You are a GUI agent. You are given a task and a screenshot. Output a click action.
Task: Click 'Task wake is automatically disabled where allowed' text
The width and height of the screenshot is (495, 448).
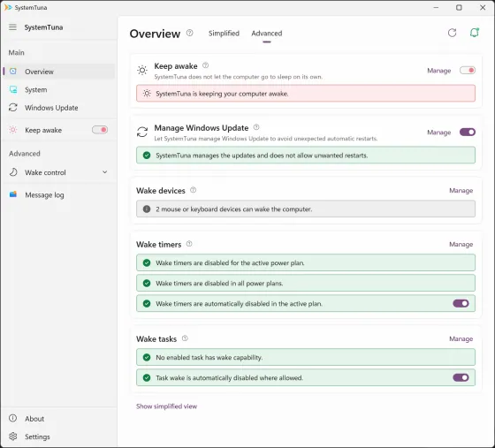click(x=230, y=378)
